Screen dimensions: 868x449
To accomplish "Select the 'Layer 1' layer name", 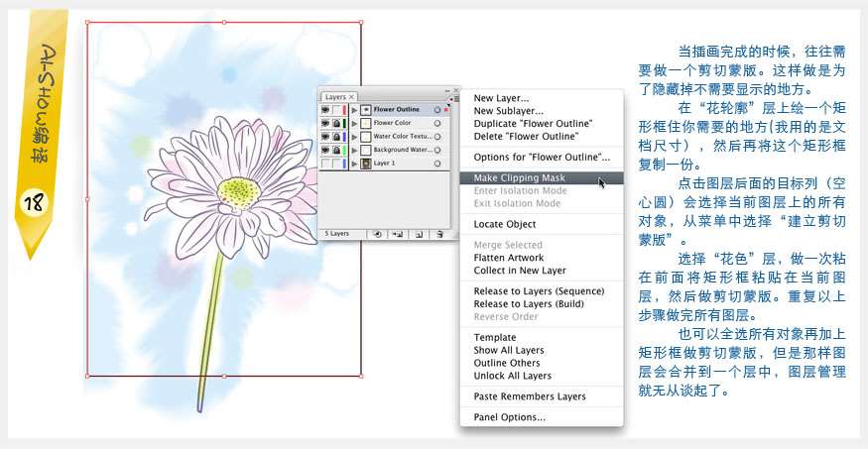I will tap(384, 164).
